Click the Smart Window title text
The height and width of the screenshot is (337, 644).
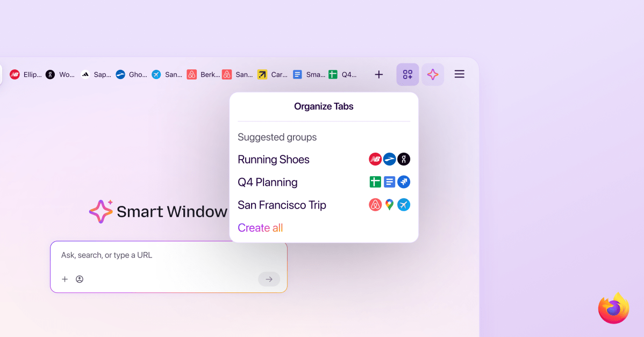coord(171,212)
